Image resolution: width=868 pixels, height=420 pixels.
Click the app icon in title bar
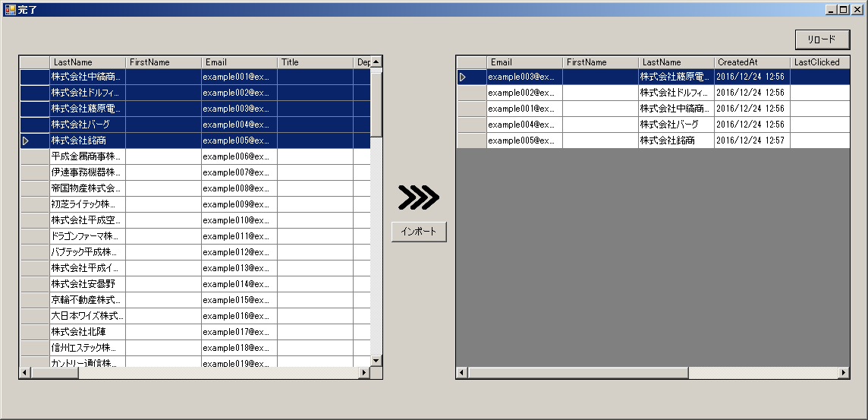9,9
